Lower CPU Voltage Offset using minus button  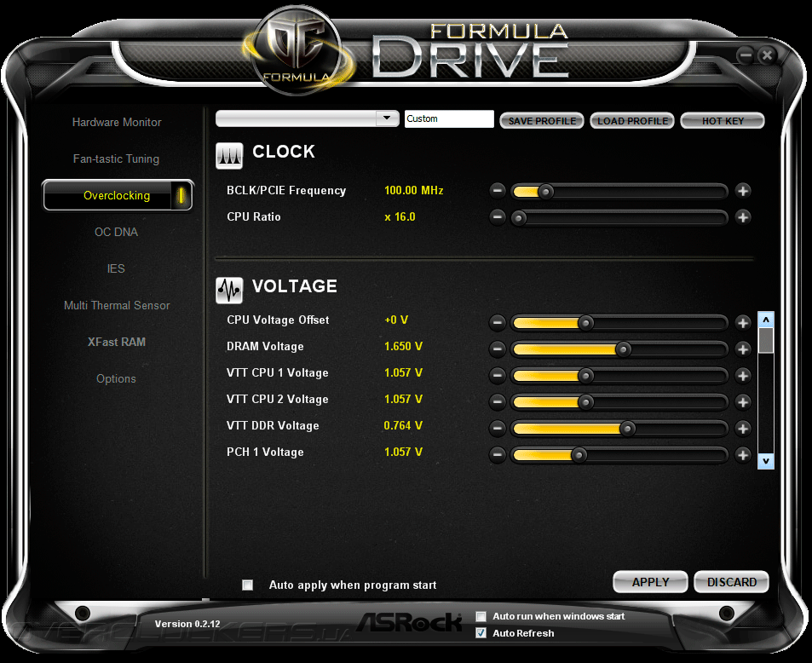tap(497, 323)
